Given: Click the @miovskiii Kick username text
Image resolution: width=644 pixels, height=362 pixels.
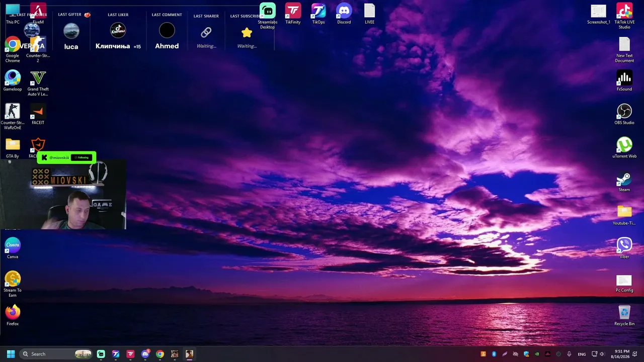Looking at the screenshot, I should [59, 157].
